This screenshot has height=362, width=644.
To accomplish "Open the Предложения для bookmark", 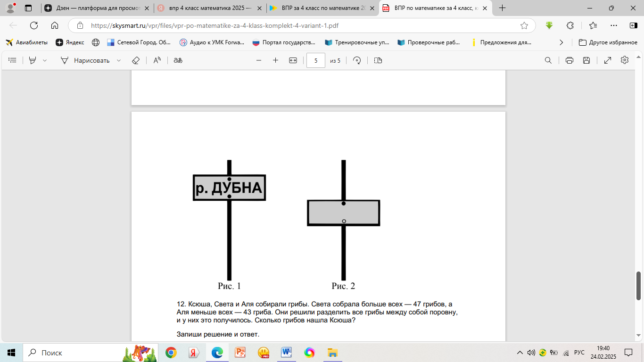I will (x=502, y=42).
